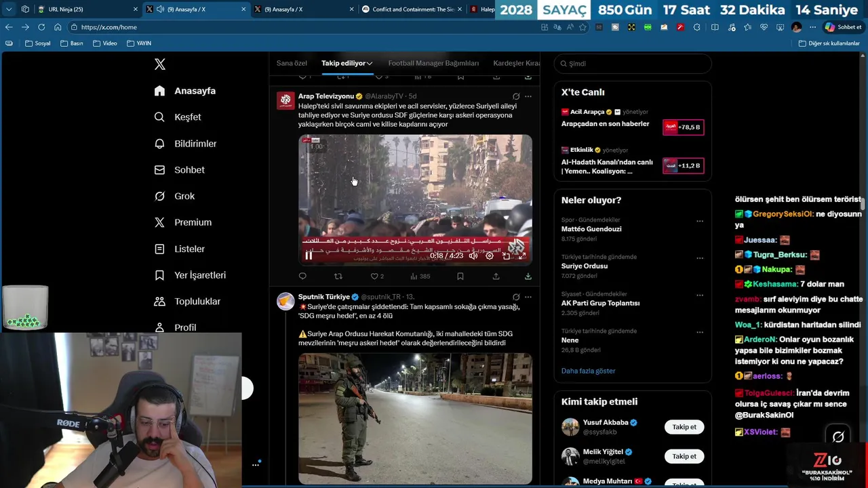
Task: Open more options for Mattéo Guendouzi trend
Action: pyautogui.click(x=700, y=221)
